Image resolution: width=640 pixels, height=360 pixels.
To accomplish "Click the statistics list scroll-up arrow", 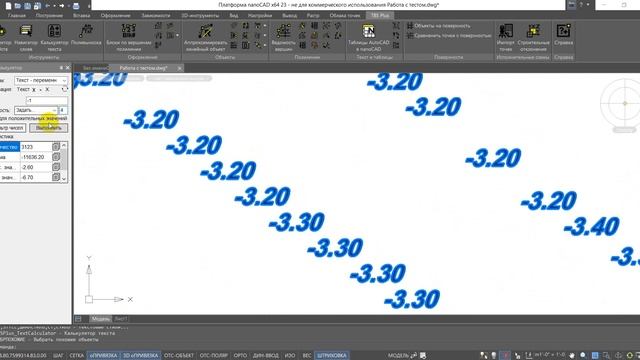I will 64,145.
